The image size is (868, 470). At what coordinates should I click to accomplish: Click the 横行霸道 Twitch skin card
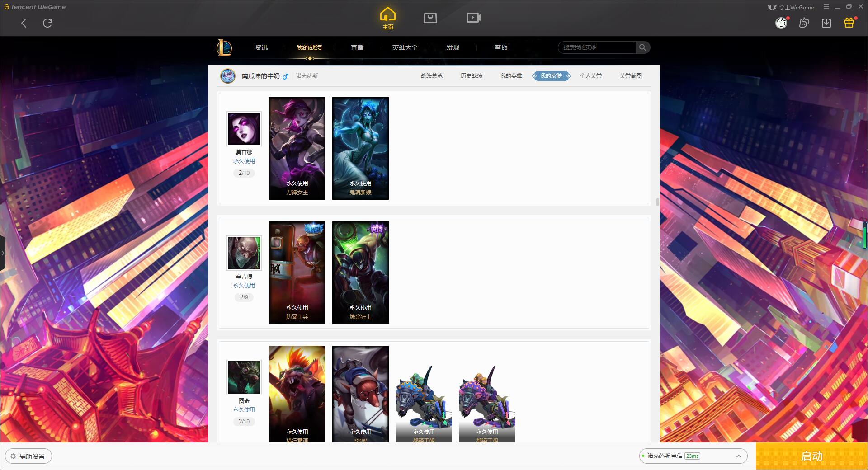coord(297,394)
